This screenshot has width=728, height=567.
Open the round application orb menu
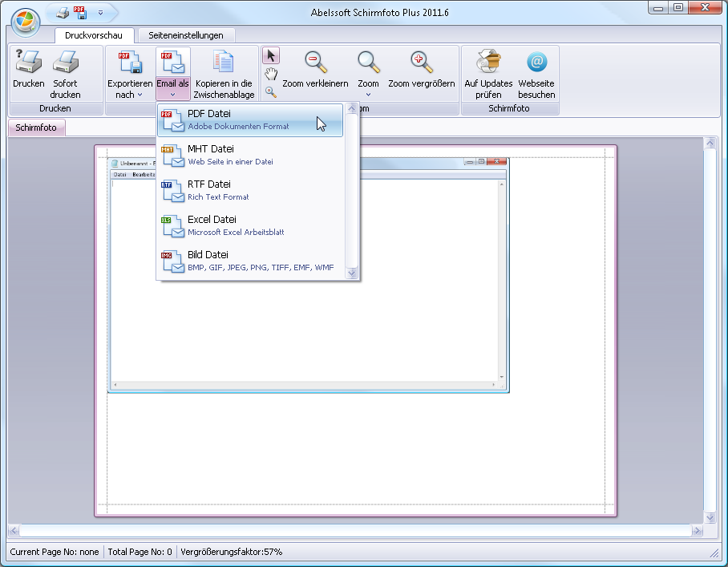26,22
